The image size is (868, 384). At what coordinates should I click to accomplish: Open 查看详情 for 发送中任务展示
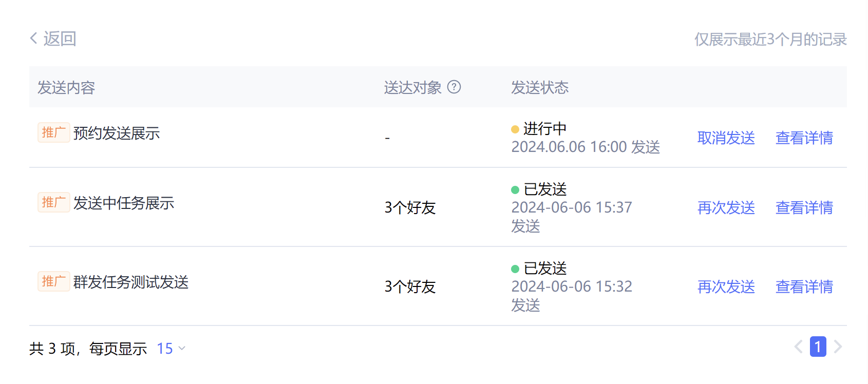[x=804, y=207]
